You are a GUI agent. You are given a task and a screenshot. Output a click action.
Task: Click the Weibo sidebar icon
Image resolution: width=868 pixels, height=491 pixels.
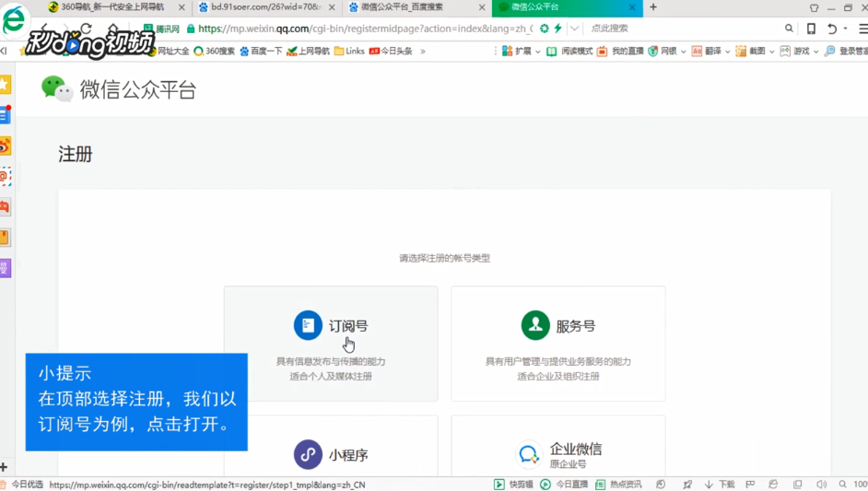(5, 146)
